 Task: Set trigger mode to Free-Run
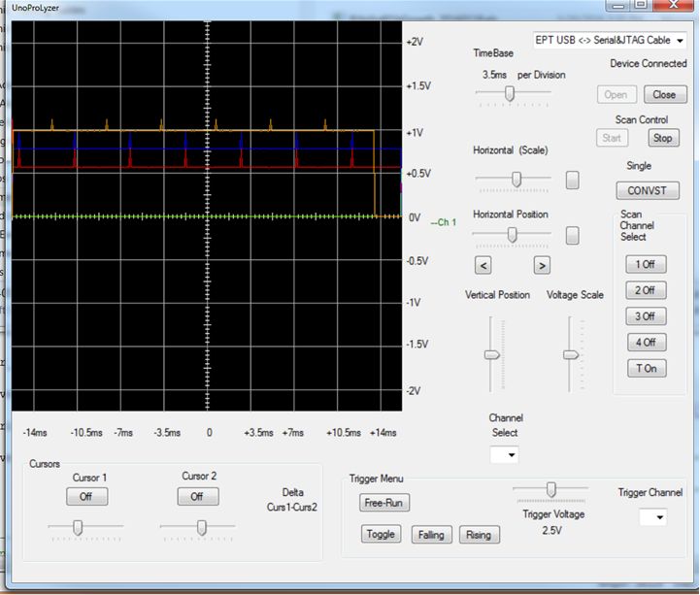pyautogui.click(x=383, y=503)
